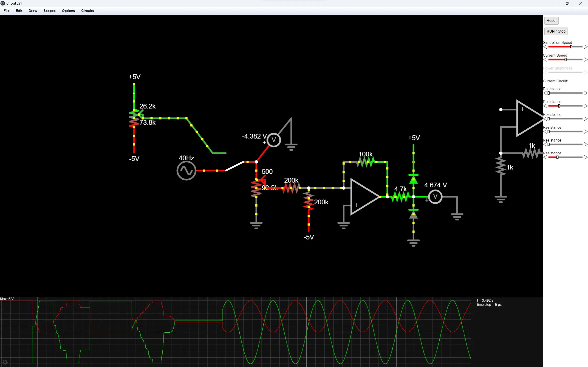Open the Scopes menu
Image resolution: width=588 pixels, height=367 pixels.
49,11
